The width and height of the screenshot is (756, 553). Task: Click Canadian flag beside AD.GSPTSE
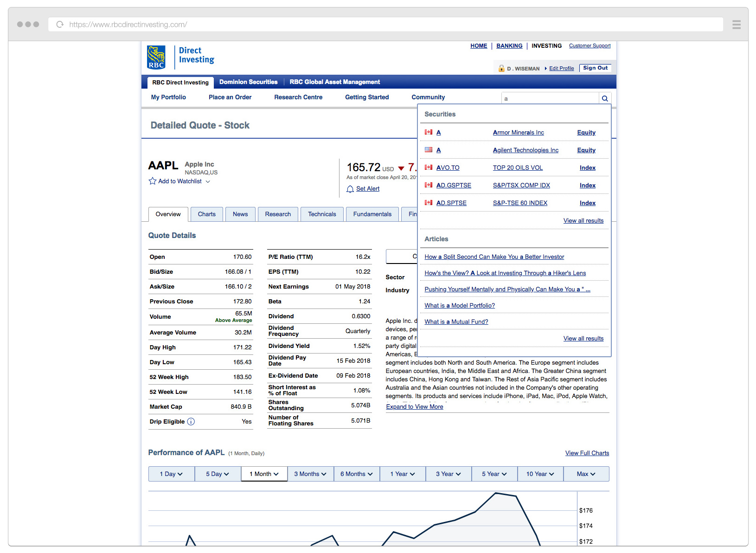[429, 185]
